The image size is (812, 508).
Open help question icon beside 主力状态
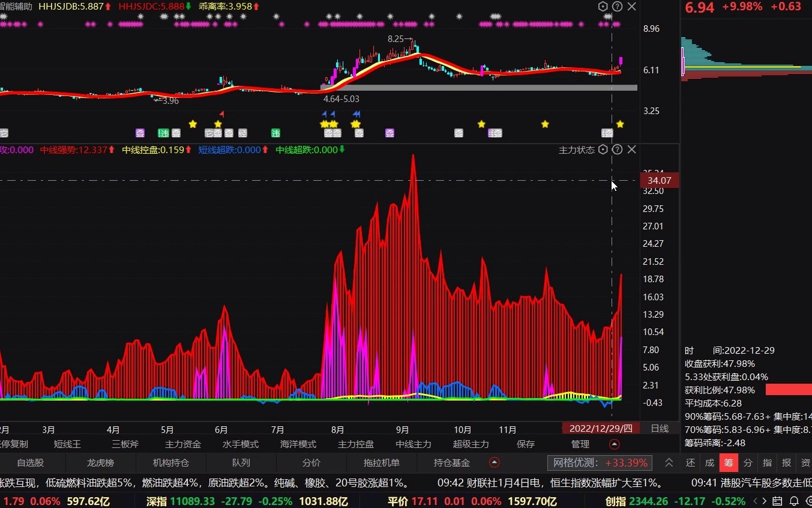617,150
